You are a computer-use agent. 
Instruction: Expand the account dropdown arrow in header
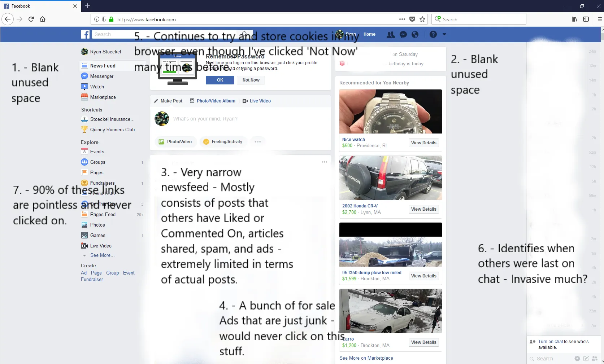(x=444, y=35)
